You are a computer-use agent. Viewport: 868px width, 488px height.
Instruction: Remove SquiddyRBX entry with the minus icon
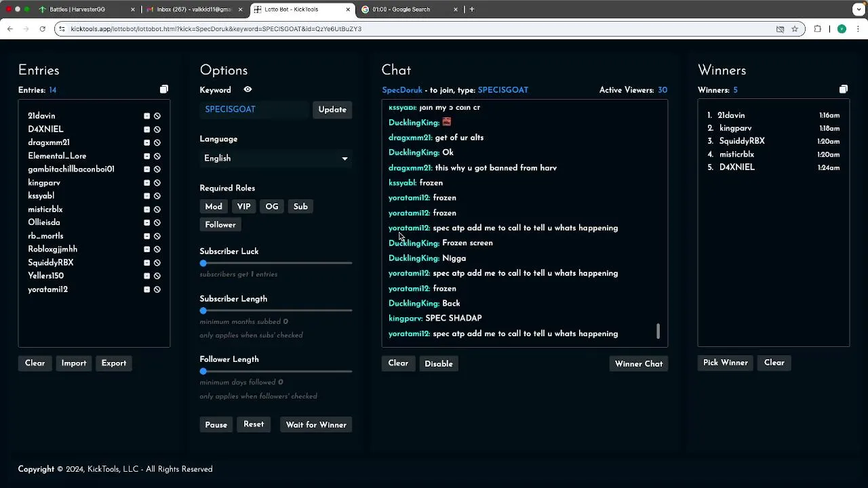[146, 263]
